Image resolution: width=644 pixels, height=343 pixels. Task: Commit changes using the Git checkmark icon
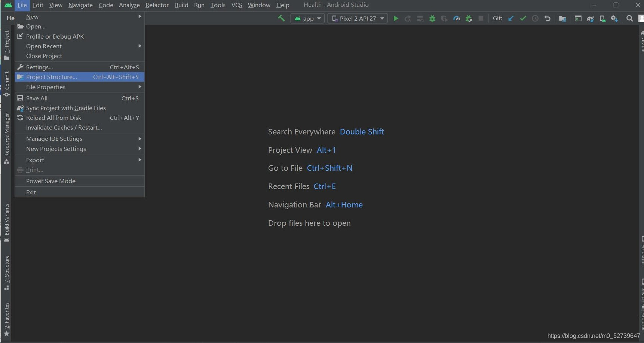coord(523,18)
